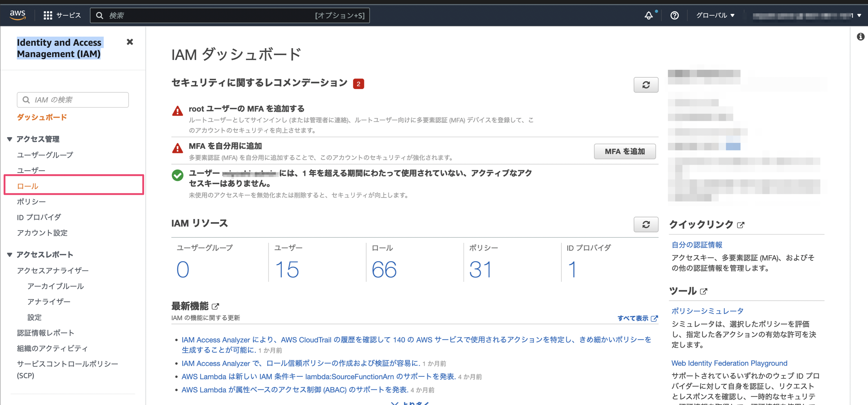This screenshot has height=405, width=868.
Task: Open アーカイブルール in the sidebar
Action: tap(56, 286)
